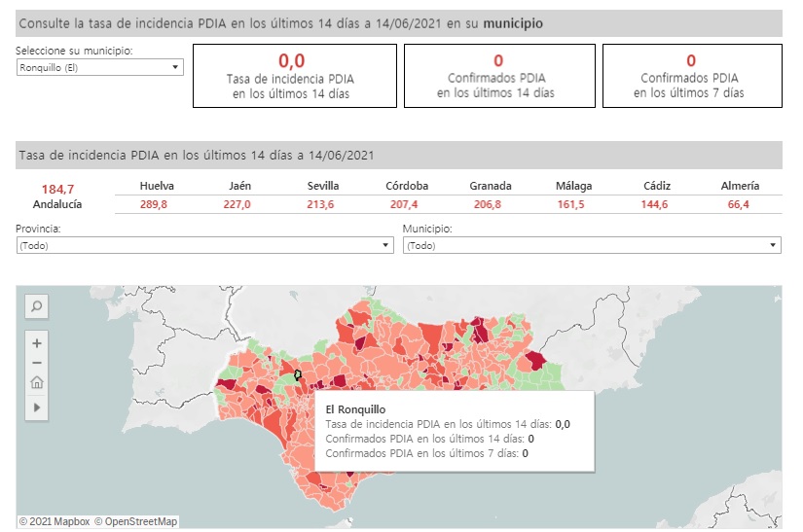
Task: Select the Jaén incidence value 227,0
Action: point(237,204)
